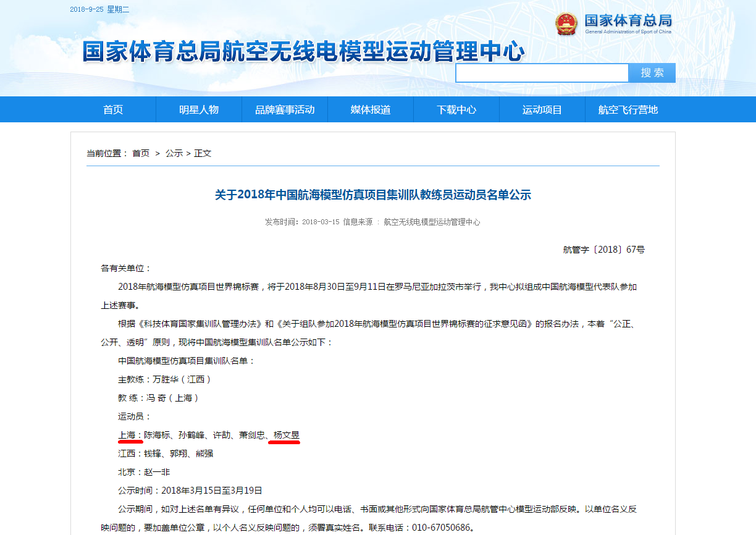Click the date 2018-9-25 星期二 at top
Image resolution: width=756 pixels, height=535 pixels.
point(99,9)
